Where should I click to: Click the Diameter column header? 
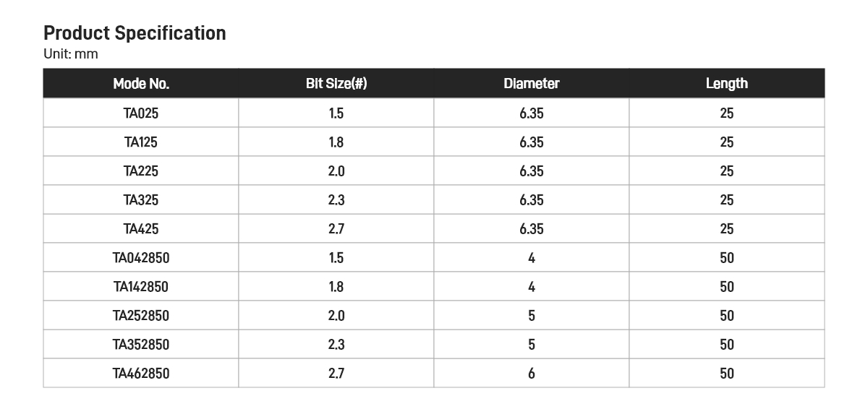tap(532, 84)
